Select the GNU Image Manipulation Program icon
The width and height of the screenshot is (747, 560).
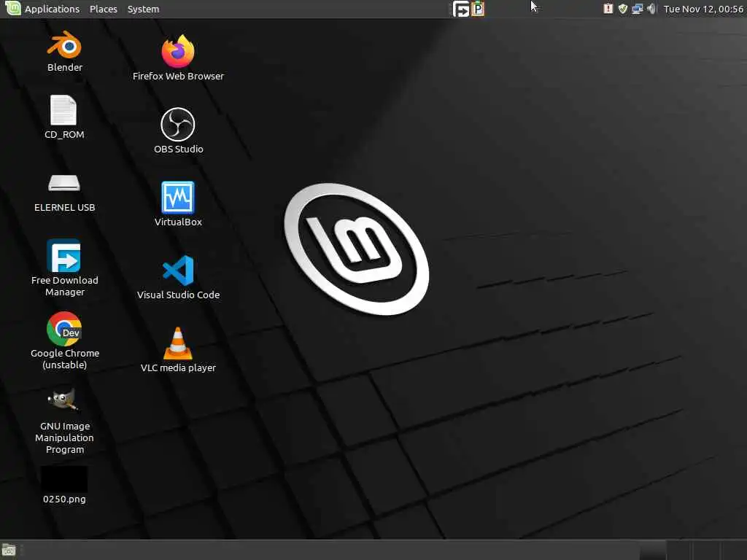[x=63, y=400]
